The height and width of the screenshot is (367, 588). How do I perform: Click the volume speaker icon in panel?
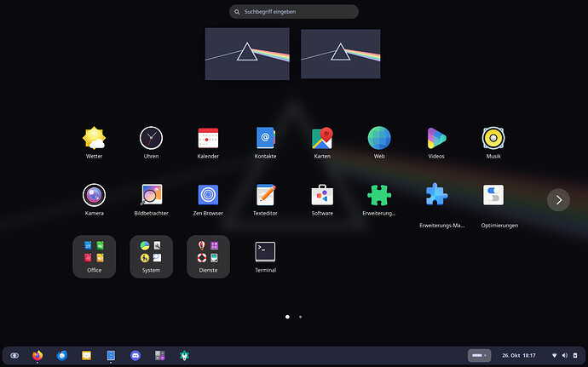pos(564,355)
